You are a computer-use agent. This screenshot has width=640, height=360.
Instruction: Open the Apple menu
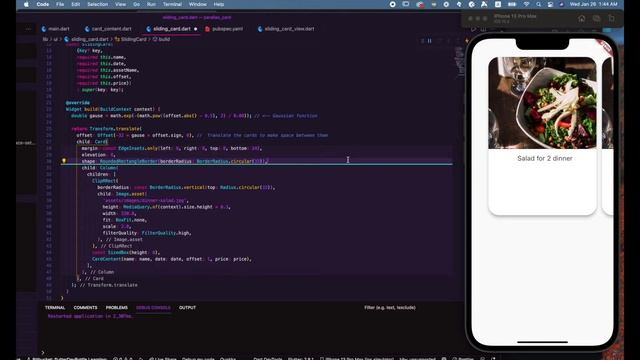coord(26,4)
